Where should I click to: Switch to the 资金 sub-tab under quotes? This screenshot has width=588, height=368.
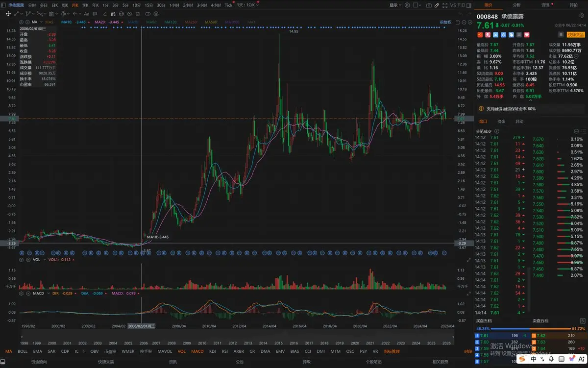501,121
